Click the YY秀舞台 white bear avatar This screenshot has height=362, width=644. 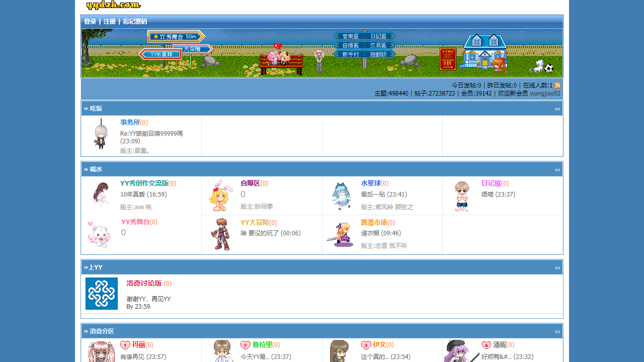click(99, 235)
